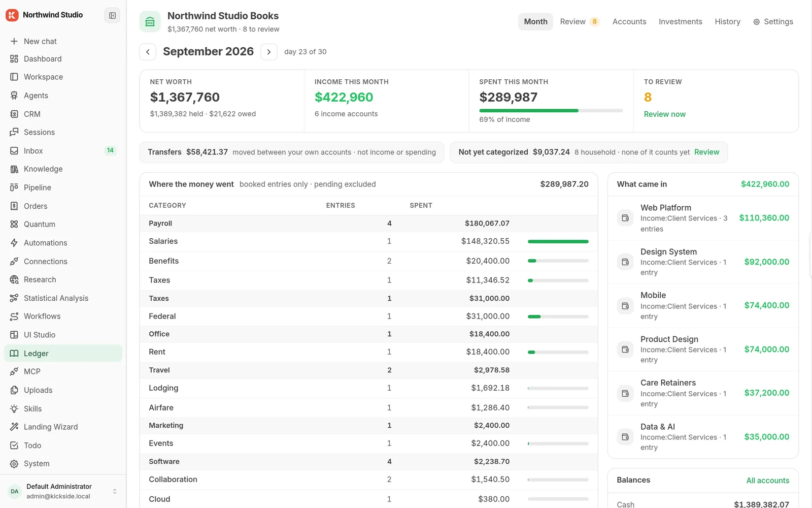Screen dimensions: 812x508
Task: Open the Inbox icon in sidebar
Action: coord(14,151)
